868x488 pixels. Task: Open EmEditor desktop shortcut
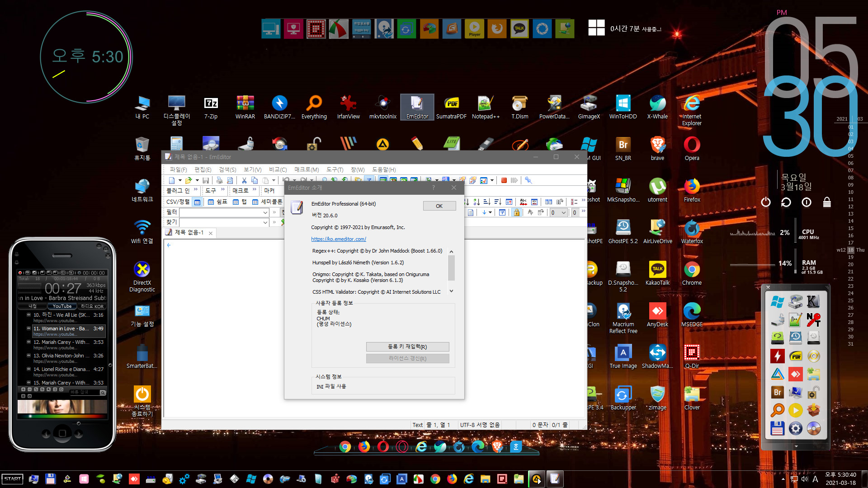pyautogui.click(x=417, y=107)
